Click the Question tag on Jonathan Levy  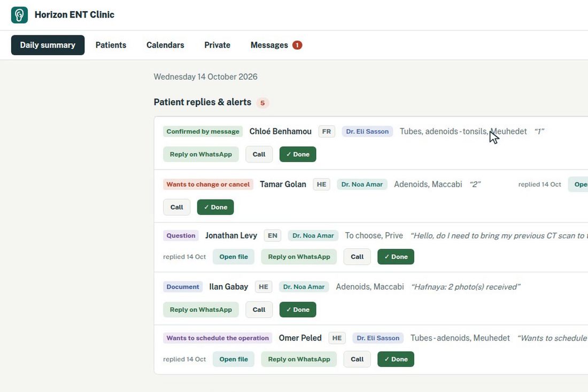pos(181,236)
